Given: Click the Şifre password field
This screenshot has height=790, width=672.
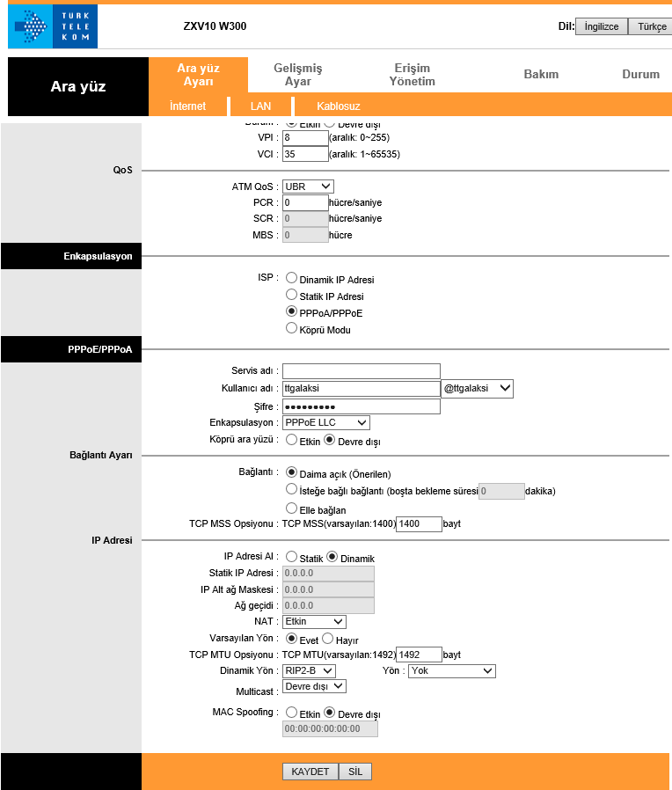Looking at the screenshot, I should (362, 406).
